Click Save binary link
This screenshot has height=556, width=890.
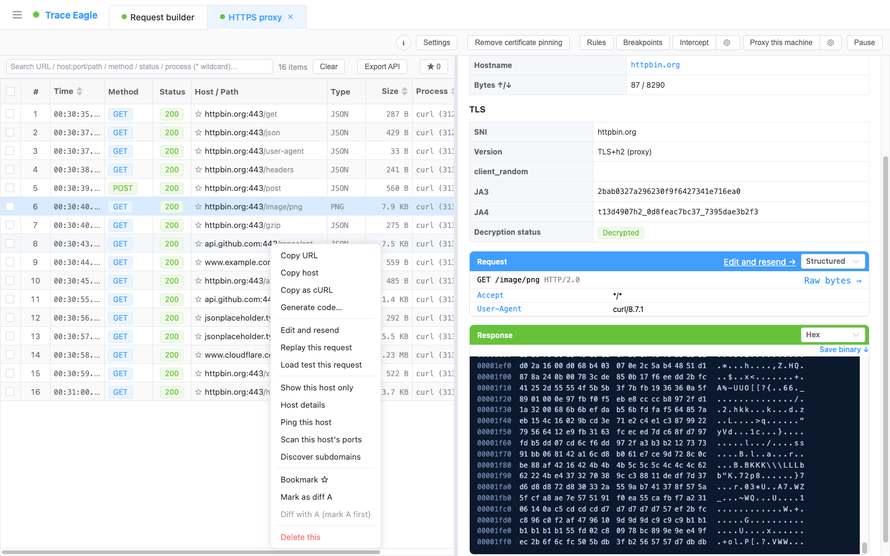click(x=843, y=349)
